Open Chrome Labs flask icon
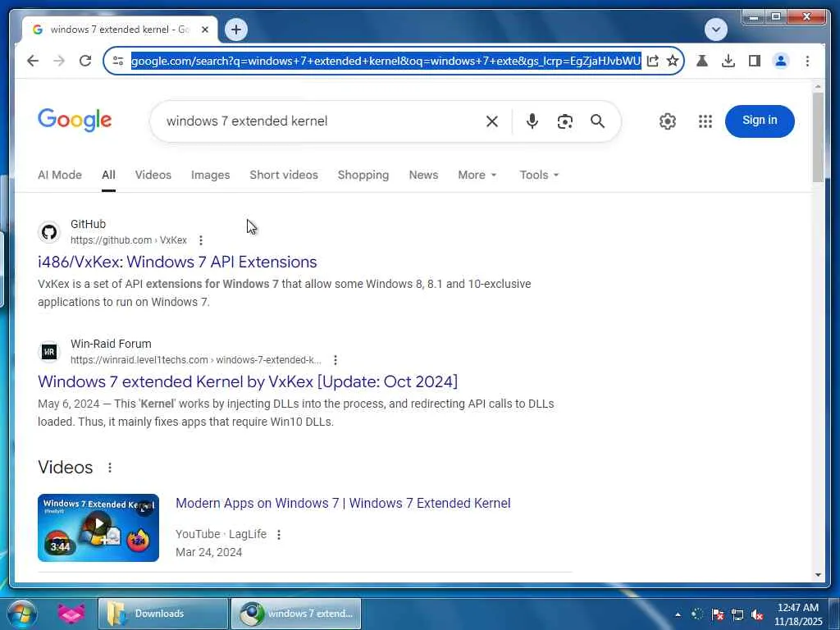 pyautogui.click(x=702, y=61)
